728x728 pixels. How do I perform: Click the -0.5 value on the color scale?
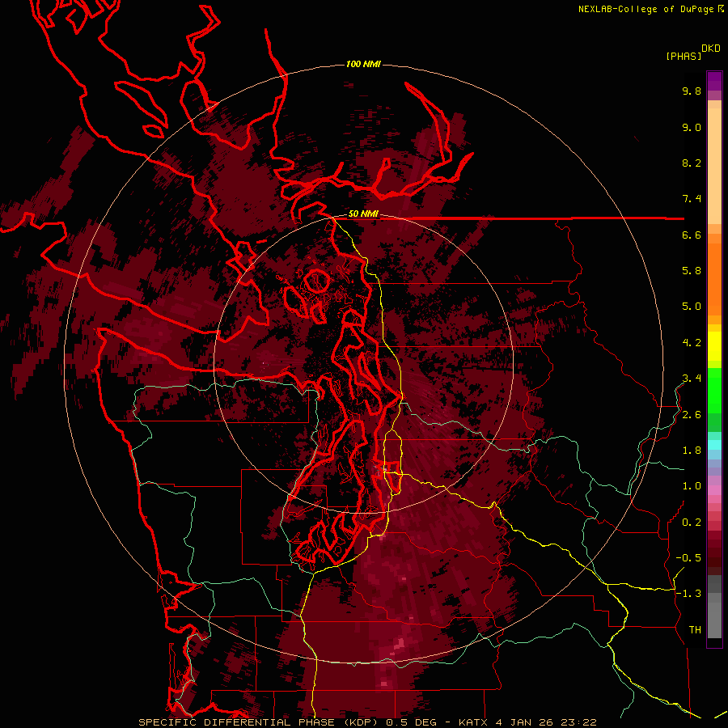(x=688, y=558)
